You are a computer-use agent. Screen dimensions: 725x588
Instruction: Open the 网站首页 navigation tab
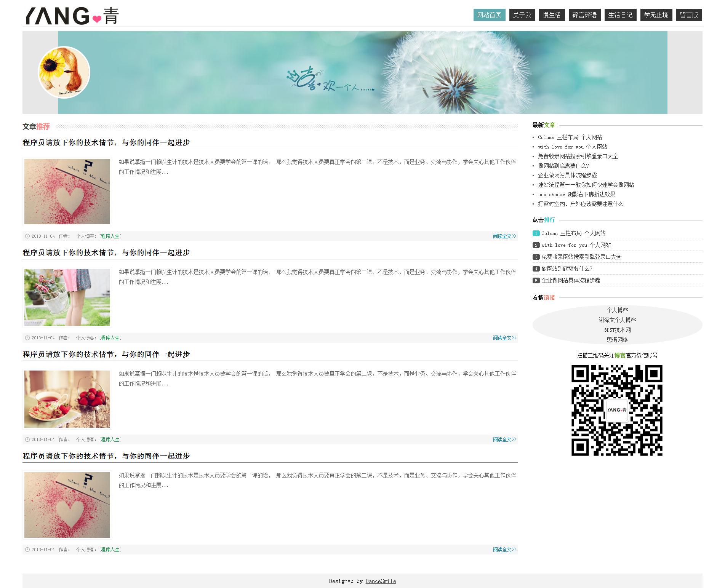[x=489, y=15]
